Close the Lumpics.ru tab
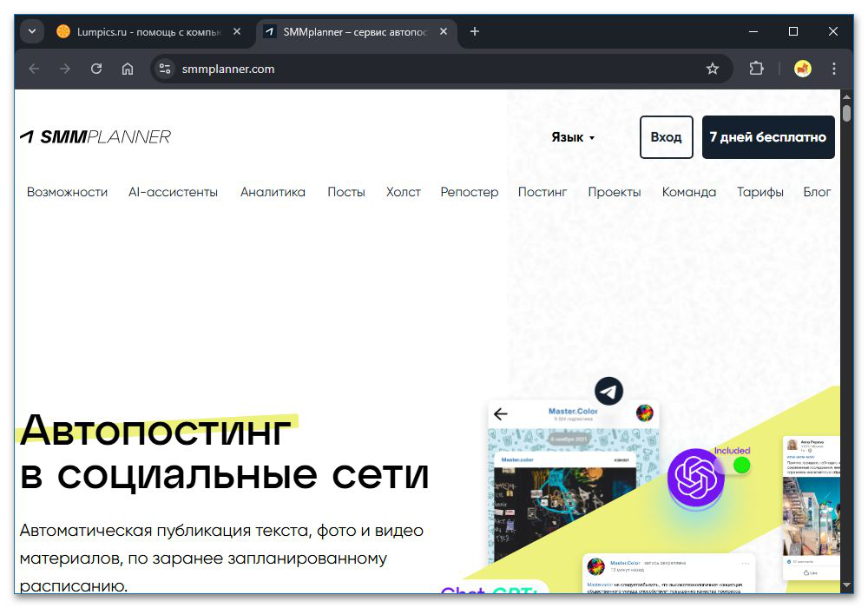 point(237,31)
